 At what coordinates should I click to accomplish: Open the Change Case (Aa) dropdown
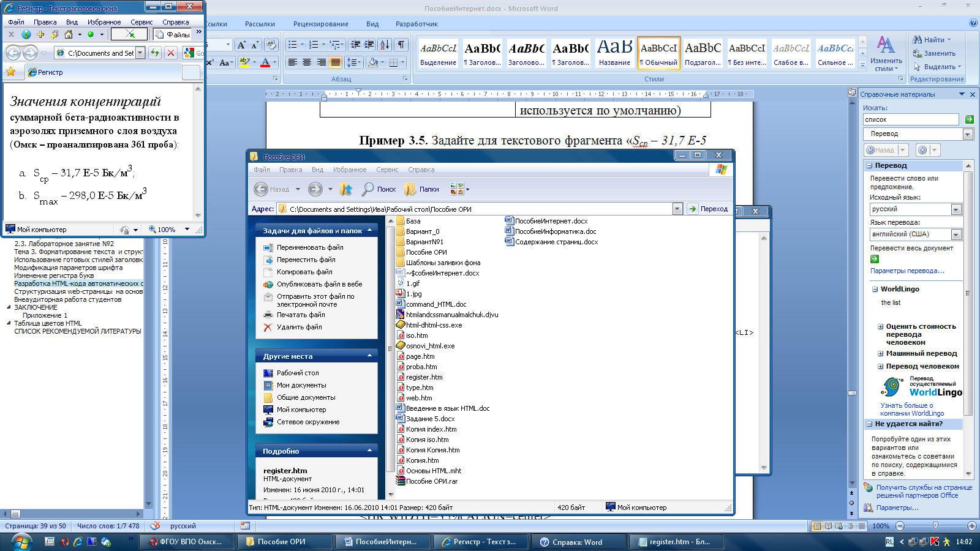tap(225, 62)
